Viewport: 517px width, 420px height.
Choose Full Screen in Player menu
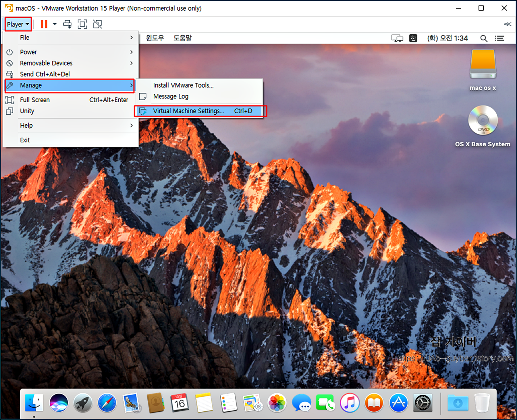point(71,100)
